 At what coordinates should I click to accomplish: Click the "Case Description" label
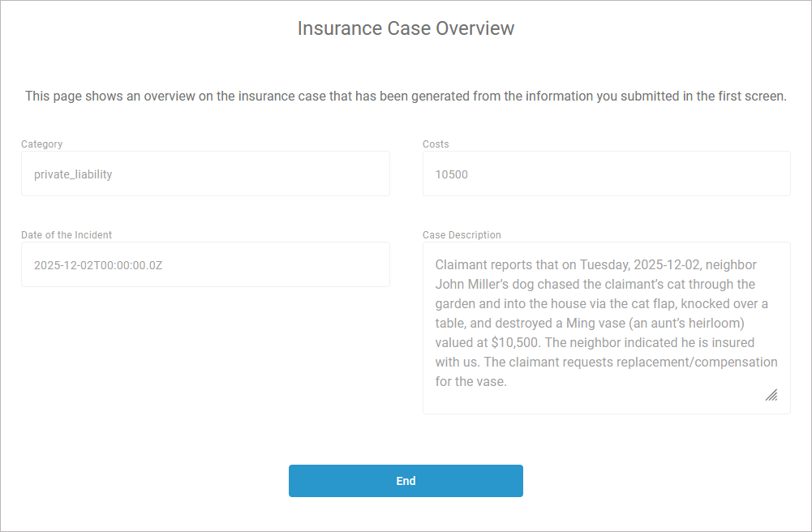pyautogui.click(x=462, y=235)
